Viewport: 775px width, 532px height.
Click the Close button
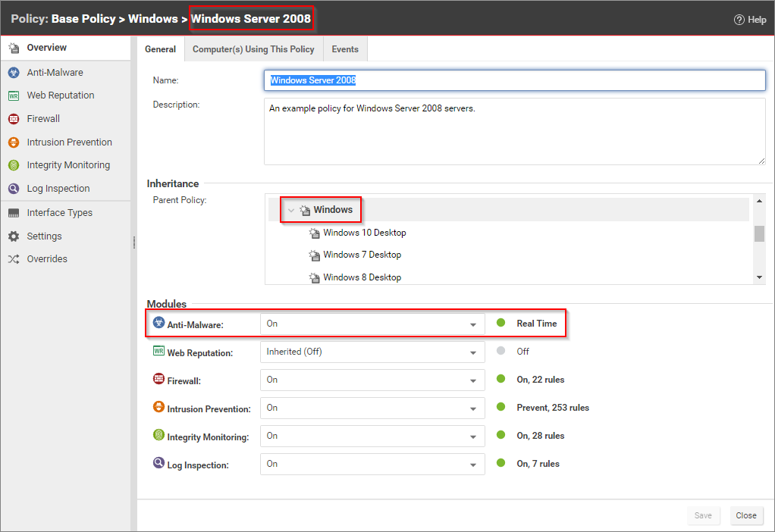point(746,515)
